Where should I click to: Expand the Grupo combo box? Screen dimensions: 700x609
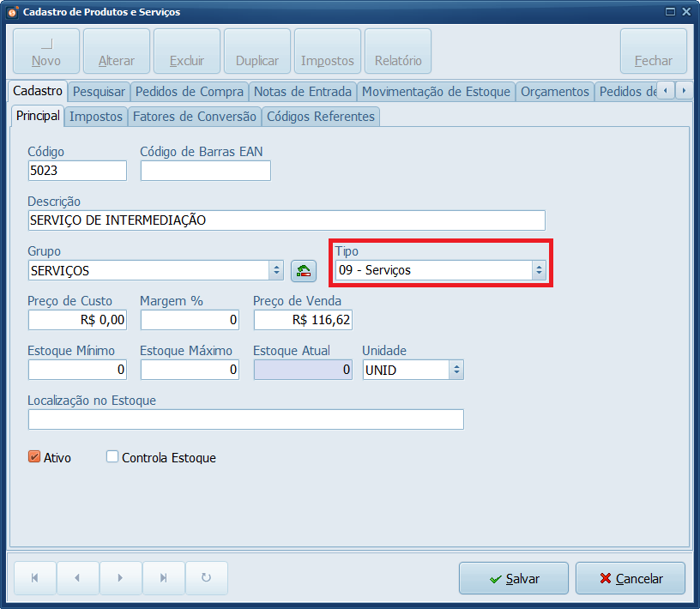[275, 270]
